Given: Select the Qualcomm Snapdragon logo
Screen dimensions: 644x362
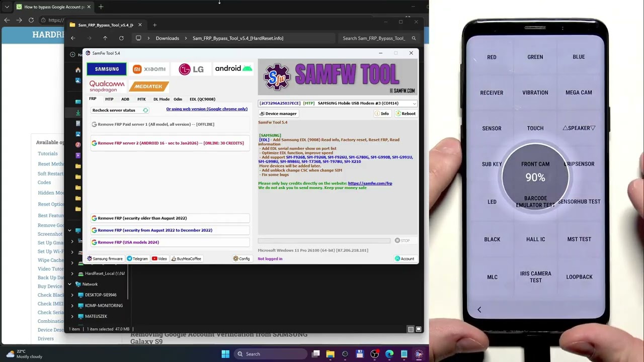Looking at the screenshot, I should click(107, 86).
